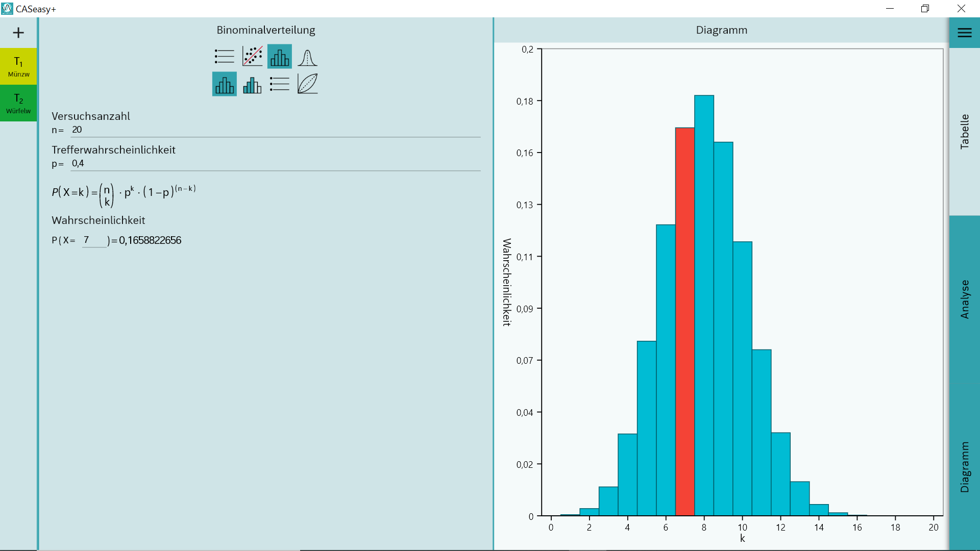Viewport: 980px width, 551px height.
Task: Click the red highlighted bar at k=7
Action: 684,321
